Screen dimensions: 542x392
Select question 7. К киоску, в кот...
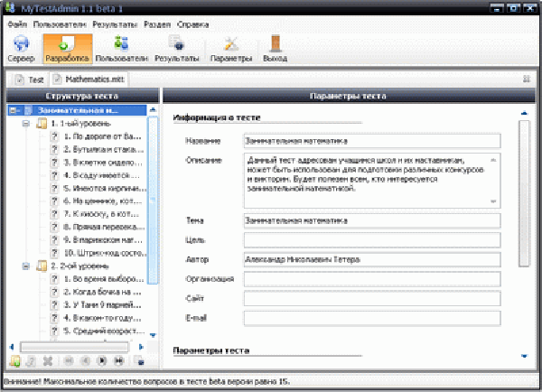tap(101, 214)
